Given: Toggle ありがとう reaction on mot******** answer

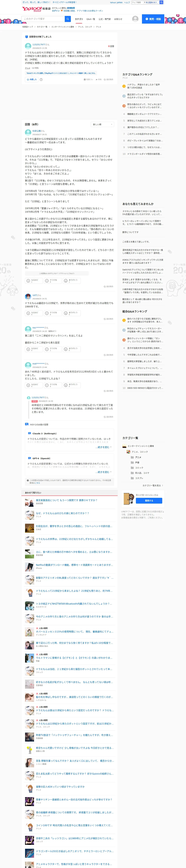Looking at the screenshot, I should click(72, 385).
